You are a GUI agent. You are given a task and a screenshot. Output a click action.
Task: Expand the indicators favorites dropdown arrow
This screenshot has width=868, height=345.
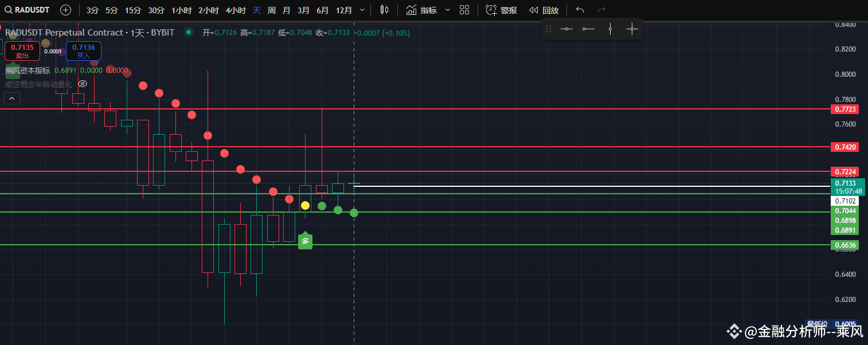pos(448,10)
